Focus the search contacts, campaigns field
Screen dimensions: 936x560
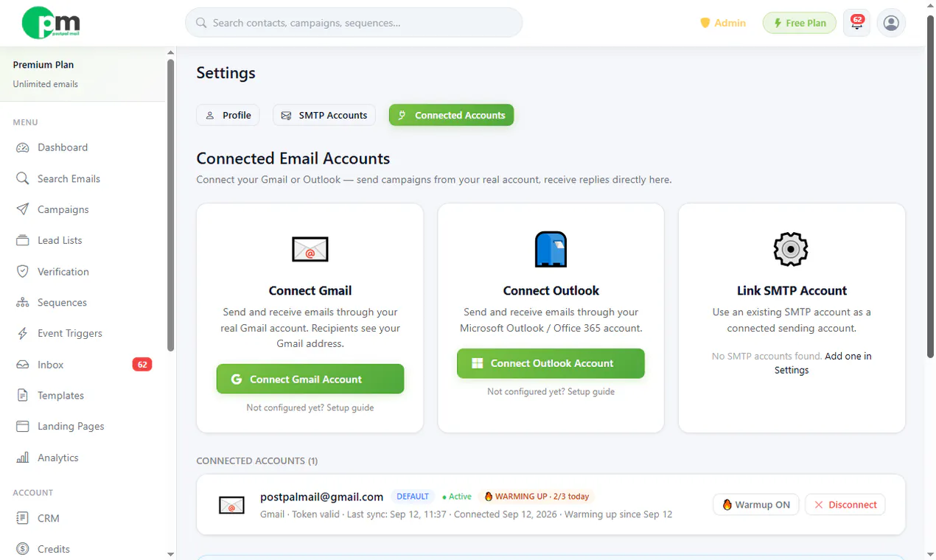354,23
